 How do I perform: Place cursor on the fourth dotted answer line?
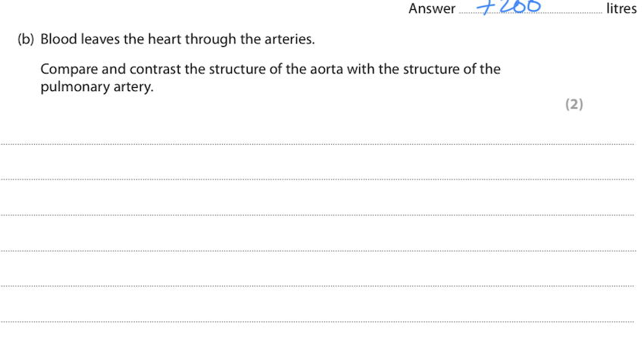click(x=318, y=250)
